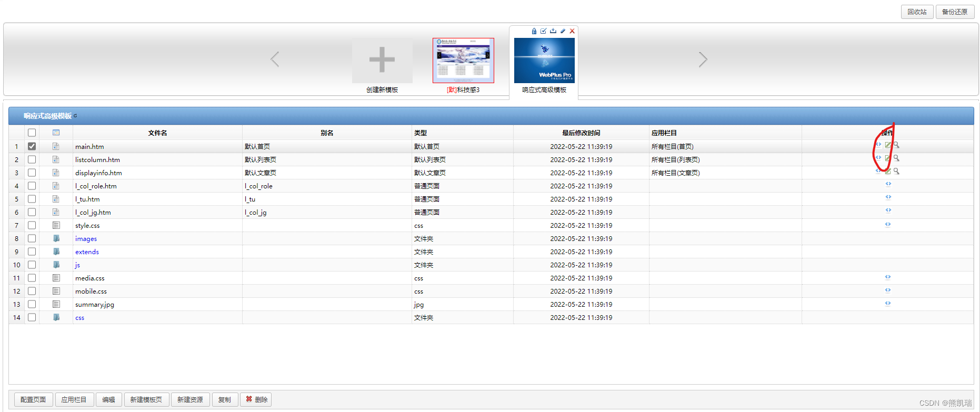980x412 pixels.
Task: Click the 默认文章页 alias cell
Action: pos(261,173)
